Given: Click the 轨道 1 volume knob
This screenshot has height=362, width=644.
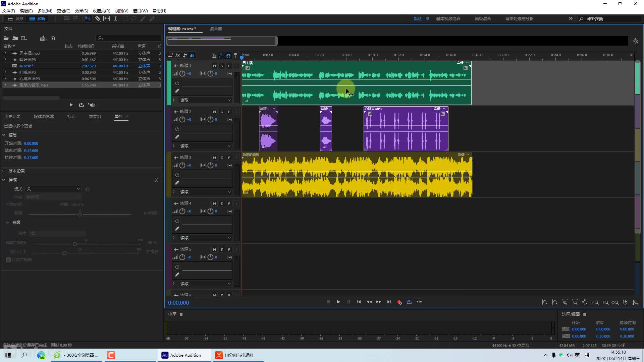Looking at the screenshot, I should tap(182, 73).
